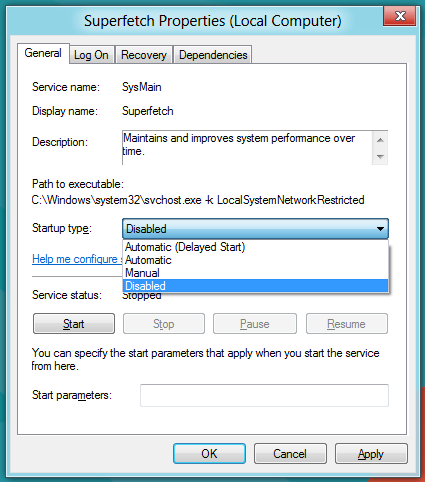Screen dimensions: 425x482
Task: Click the Start service button
Action: coord(74,324)
